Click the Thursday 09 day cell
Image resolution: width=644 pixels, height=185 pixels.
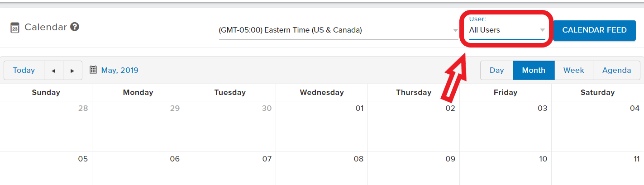tap(414, 168)
